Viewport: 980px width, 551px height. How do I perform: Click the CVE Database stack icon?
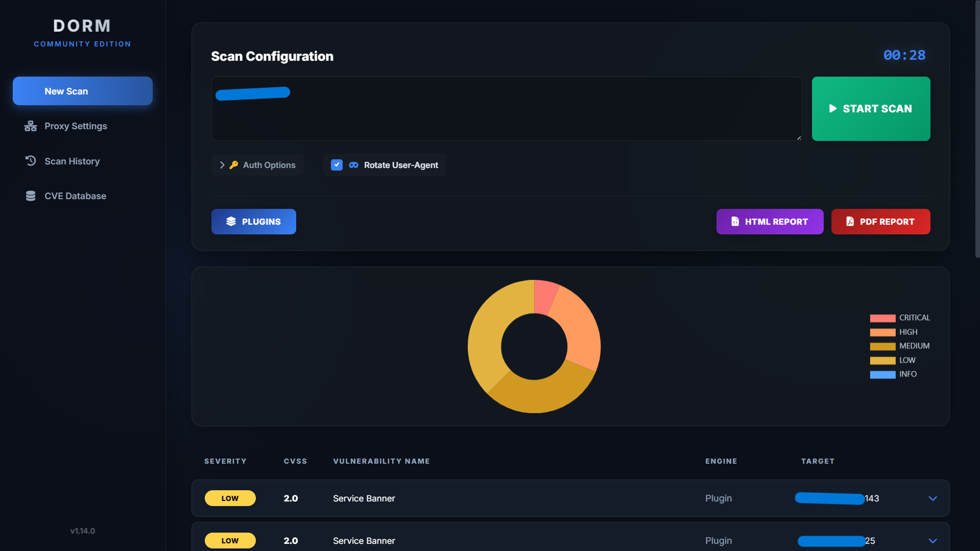tap(31, 196)
